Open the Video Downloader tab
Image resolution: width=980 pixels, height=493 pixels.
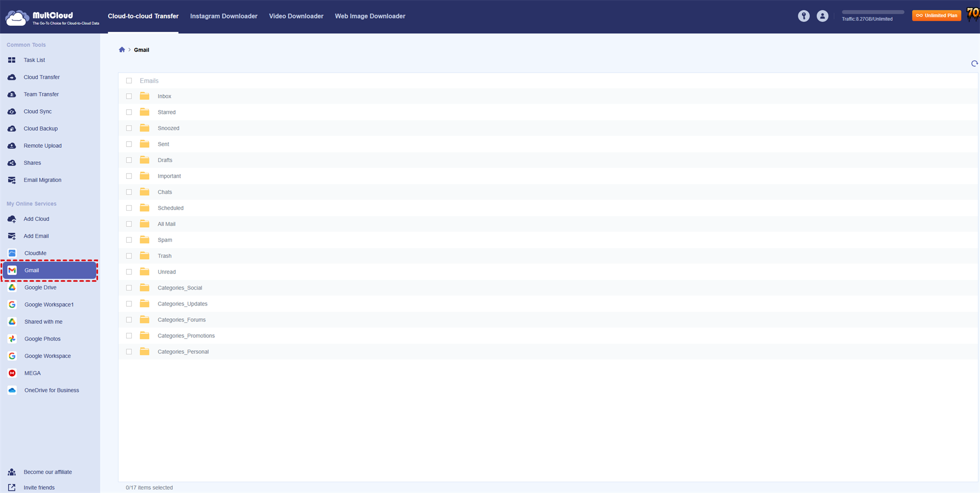296,16
